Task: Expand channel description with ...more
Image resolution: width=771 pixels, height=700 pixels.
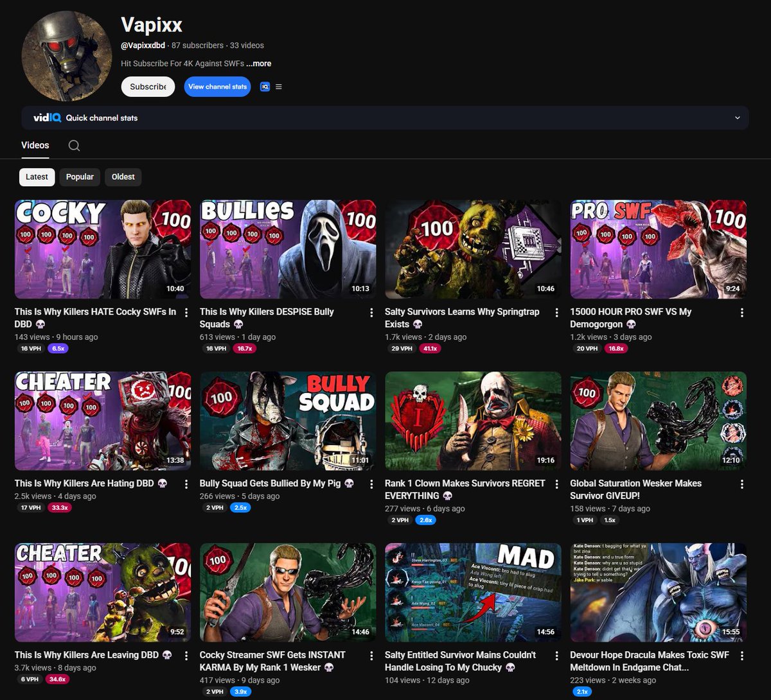Action: tap(259, 64)
